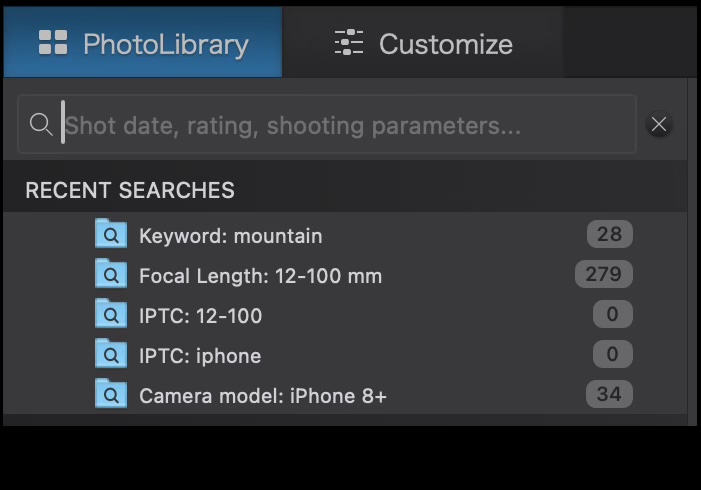Image resolution: width=701 pixels, height=490 pixels.
Task: Focus the shot date search input field
Action: pyautogui.click(x=340, y=125)
